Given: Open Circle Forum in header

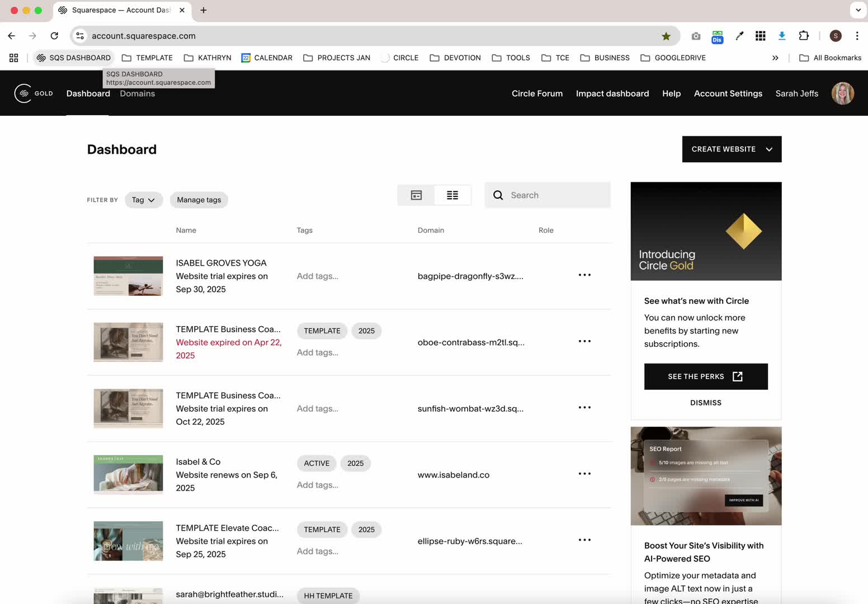Looking at the screenshot, I should (x=537, y=93).
